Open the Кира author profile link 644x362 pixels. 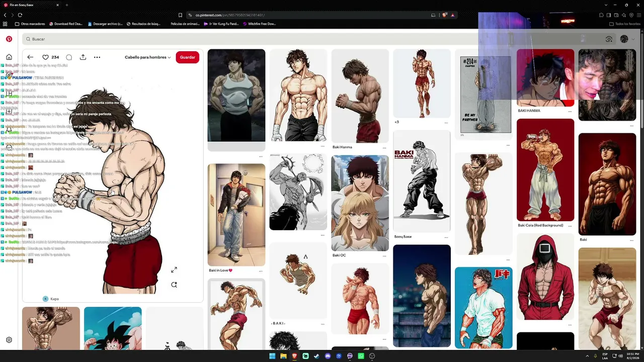tap(51, 299)
